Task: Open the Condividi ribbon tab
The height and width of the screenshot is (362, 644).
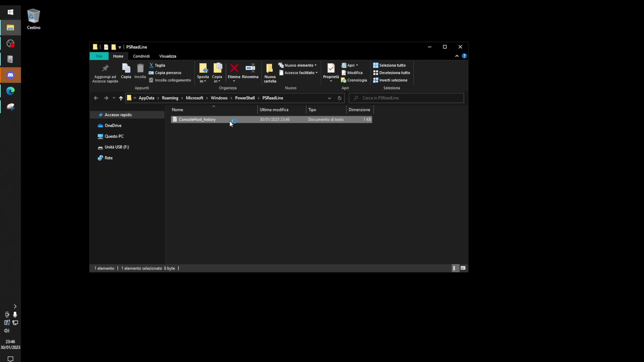Action: 141,56
